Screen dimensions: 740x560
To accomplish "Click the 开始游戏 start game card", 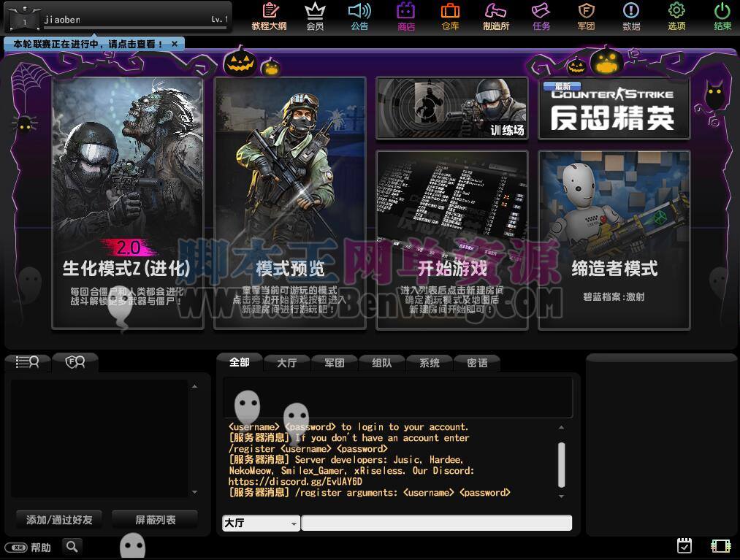I will coord(451,239).
